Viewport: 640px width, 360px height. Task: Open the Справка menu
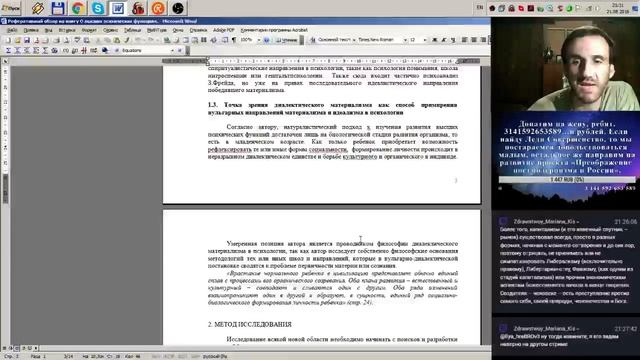pos(198,30)
